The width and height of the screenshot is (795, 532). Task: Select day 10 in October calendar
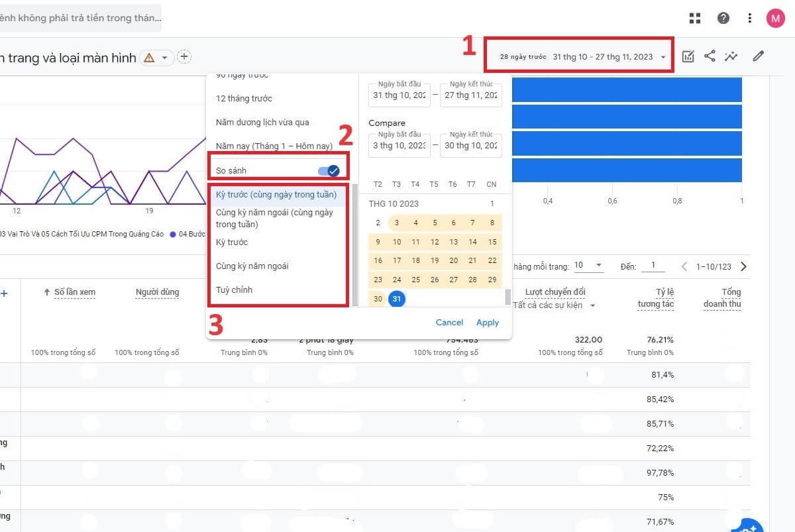(x=397, y=242)
